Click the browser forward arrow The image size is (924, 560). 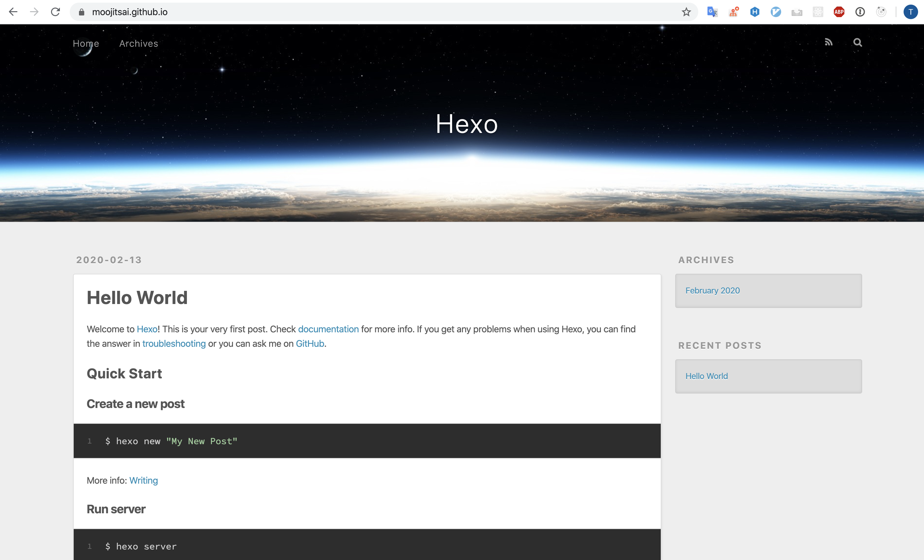point(34,12)
